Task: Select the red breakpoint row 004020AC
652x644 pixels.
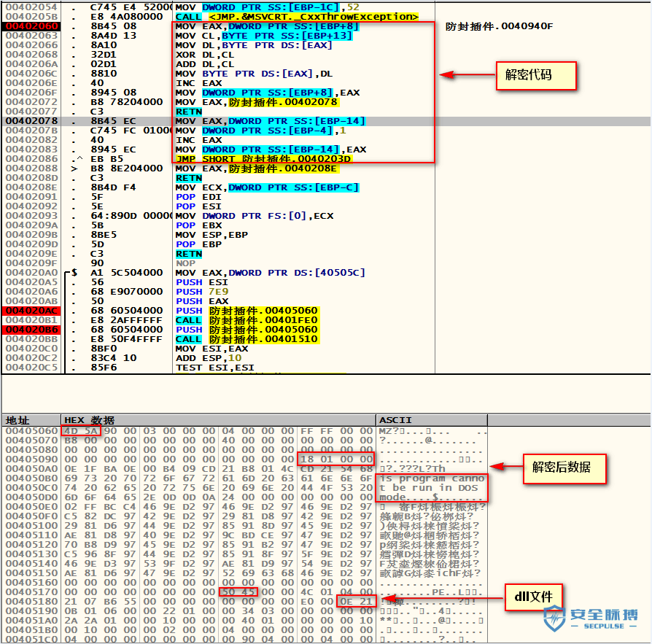Action: pyautogui.click(x=31, y=311)
